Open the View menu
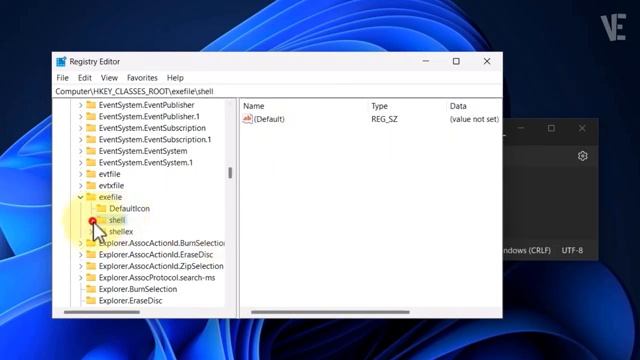640x360 pixels. click(x=109, y=78)
